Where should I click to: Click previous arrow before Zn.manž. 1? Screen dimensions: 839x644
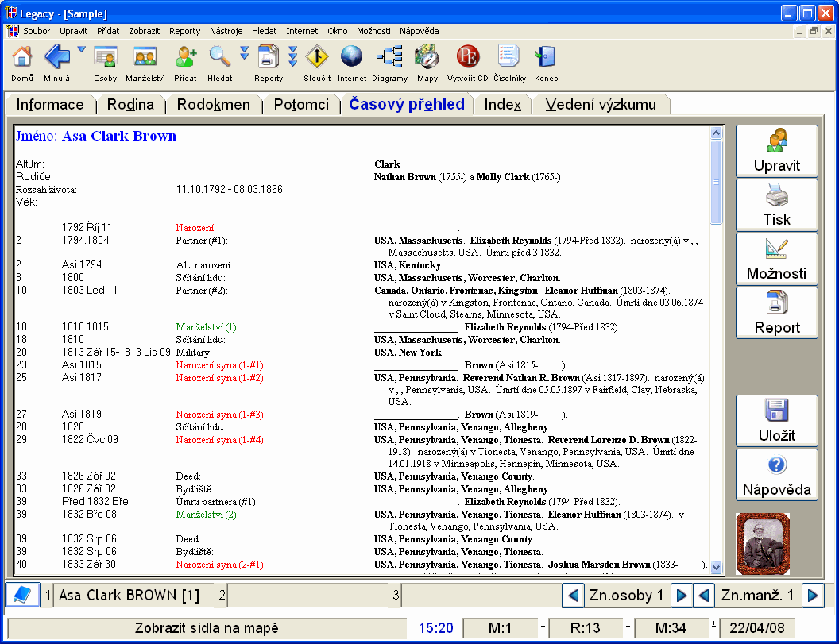(703, 595)
